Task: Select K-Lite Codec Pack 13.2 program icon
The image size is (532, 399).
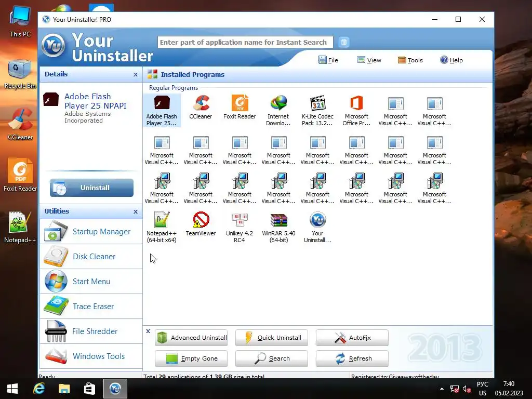Action: pyautogui.click(x=317, y=111)
